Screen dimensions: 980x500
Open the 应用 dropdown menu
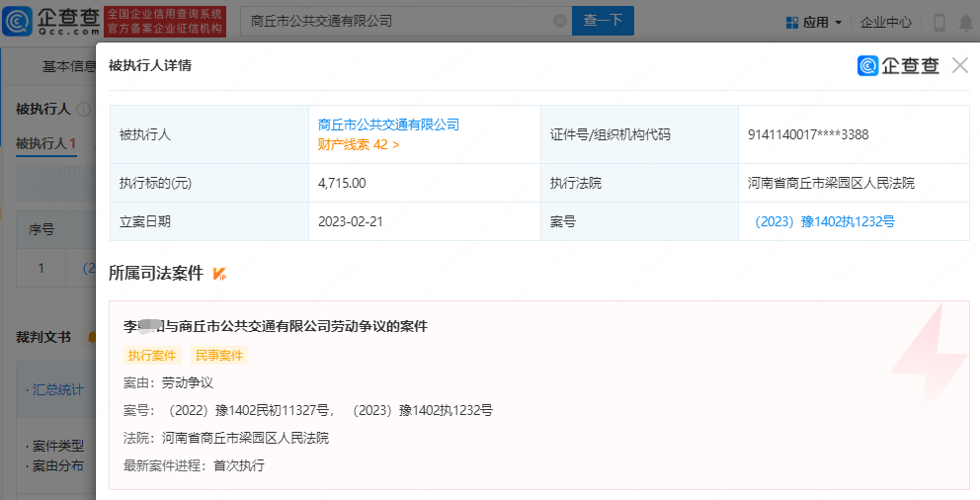pyautogui.click(x=813, y=22)
